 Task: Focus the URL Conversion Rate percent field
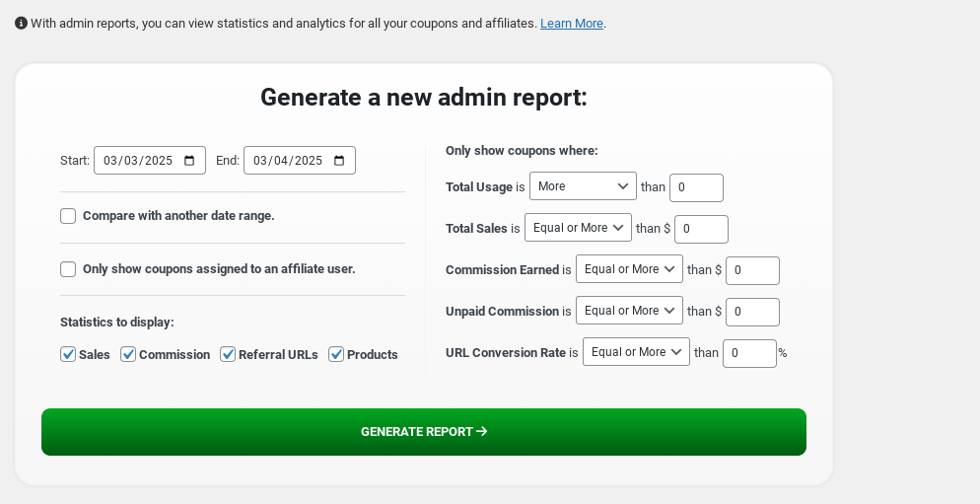(x=749, y=353)
